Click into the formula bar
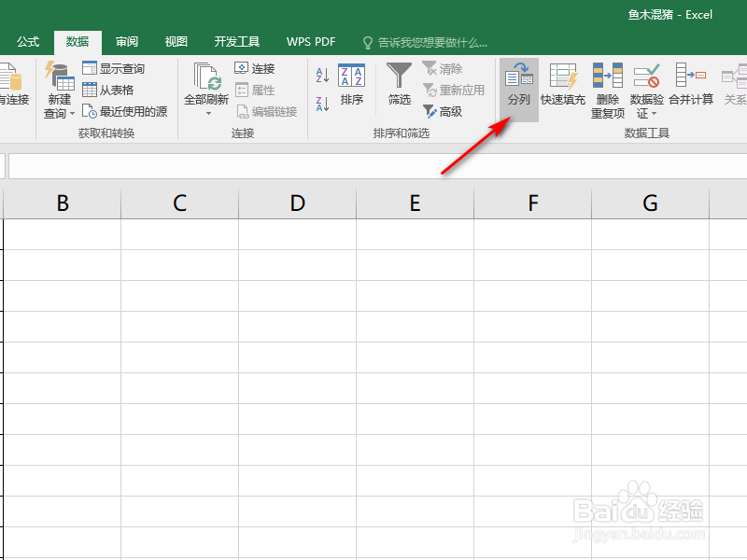The width and height of the screenshot is (747, 560). point(378,166)
